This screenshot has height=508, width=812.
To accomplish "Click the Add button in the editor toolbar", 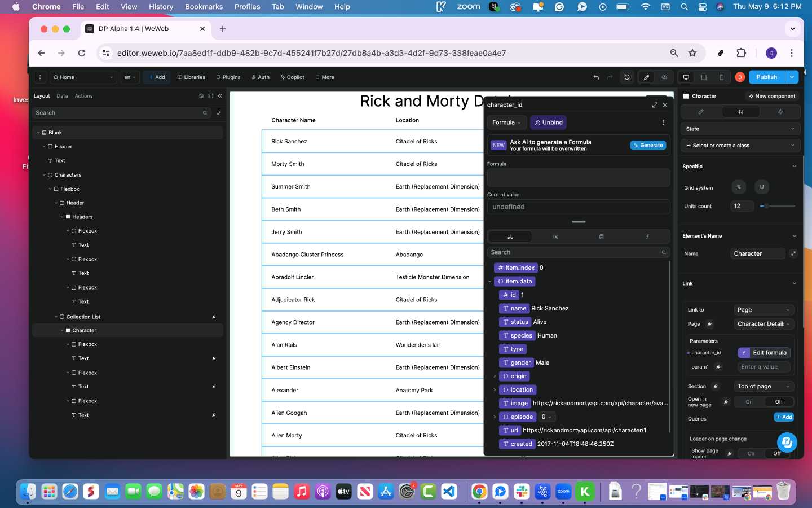I will click(157, 77).
